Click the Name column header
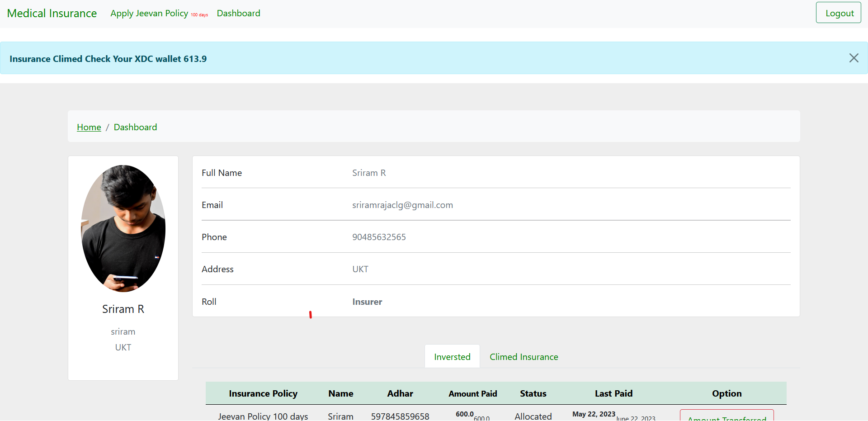This screenshot has height=421, width=868. [x=341, y=393]
